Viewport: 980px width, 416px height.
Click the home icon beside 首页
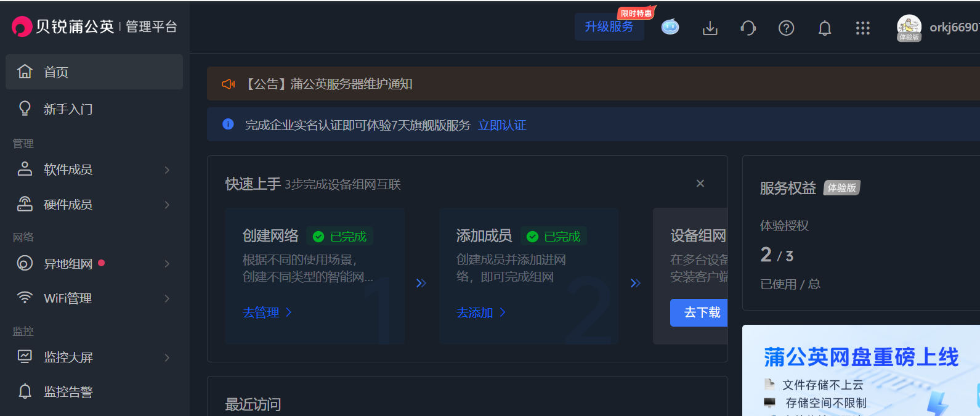(x=25, y=71)
